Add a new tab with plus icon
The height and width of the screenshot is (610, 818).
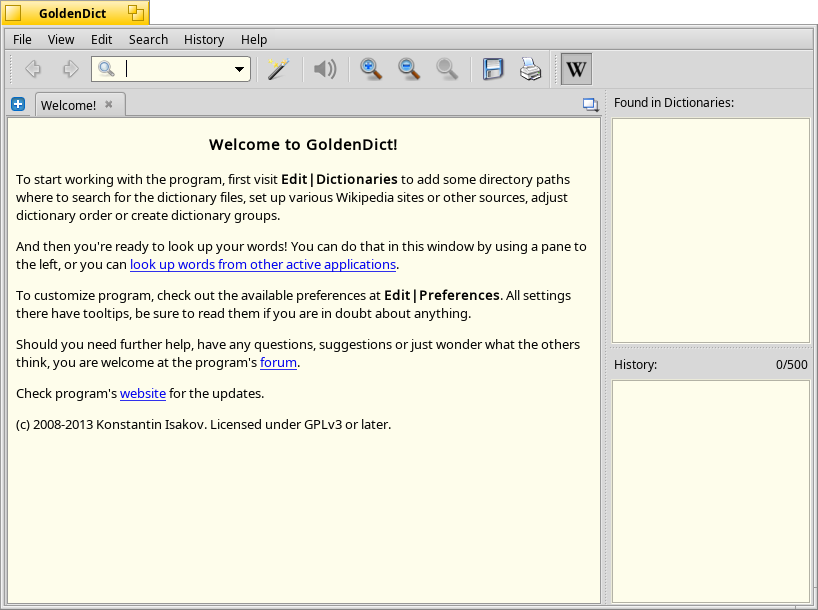click(x=18, y=104)
